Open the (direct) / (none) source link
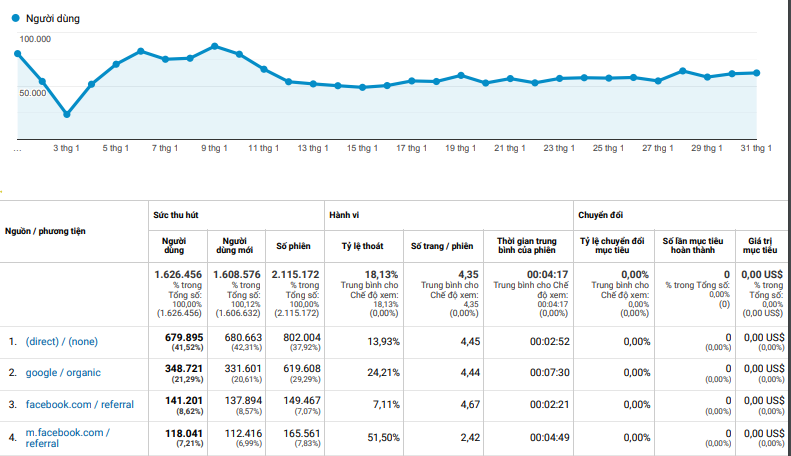791x456 pixels. tap(62, 341)
